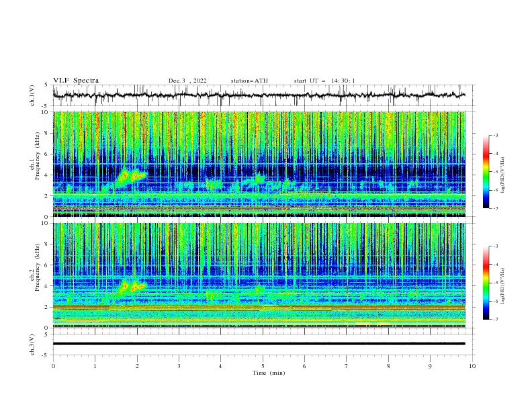The image size is (532, 411).
Task: Click the date 'Dec. 3, 2022'
Action: click(187, 81)
